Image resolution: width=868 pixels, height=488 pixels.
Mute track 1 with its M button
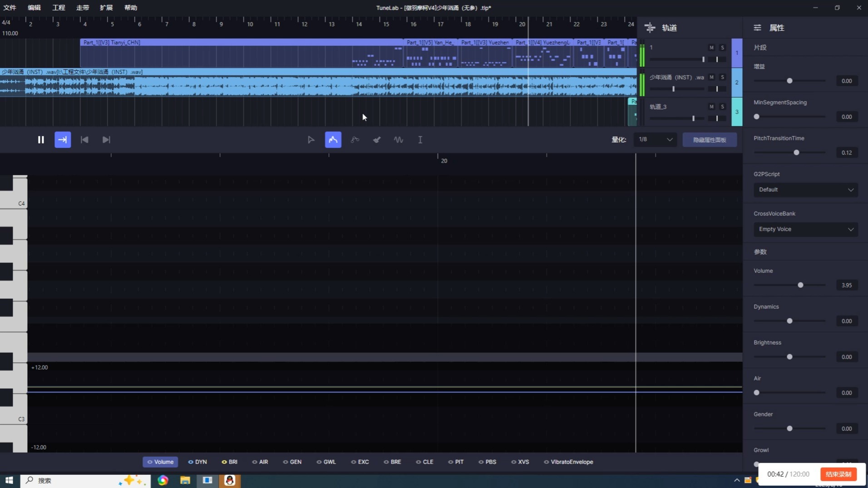click(711, 48)
